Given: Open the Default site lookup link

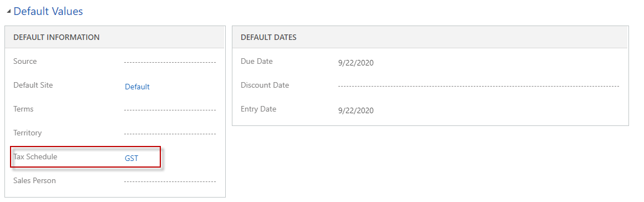Looking at the screenshot, I should click(137, 87).
